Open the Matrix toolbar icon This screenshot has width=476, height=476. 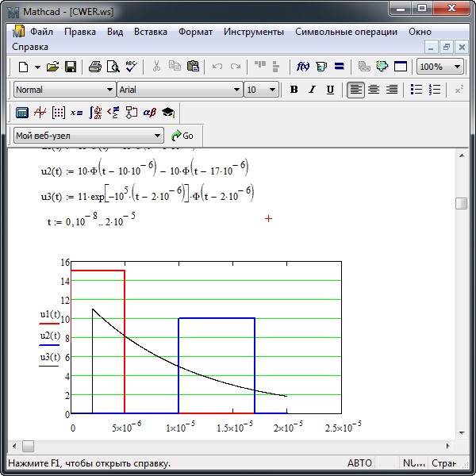coord(58,113)
